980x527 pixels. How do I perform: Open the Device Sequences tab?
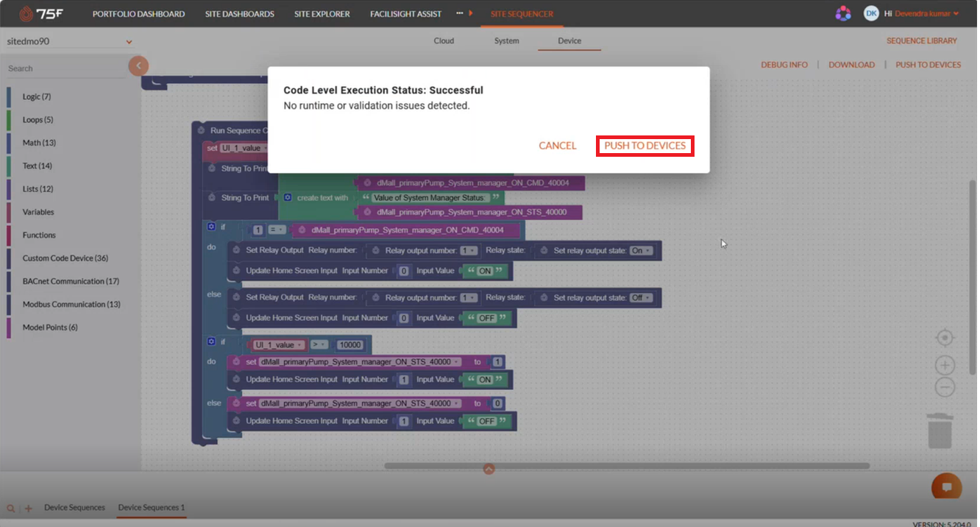pyautogui.click(x=74, y=507)
